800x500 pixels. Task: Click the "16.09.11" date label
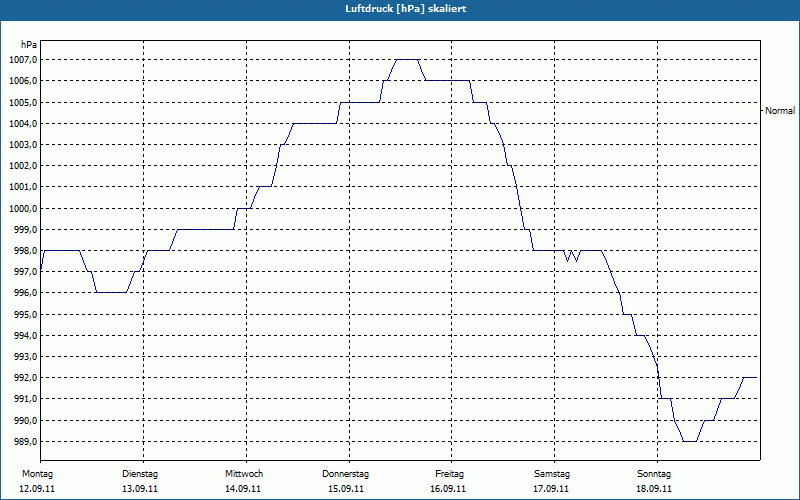point(448,489)
